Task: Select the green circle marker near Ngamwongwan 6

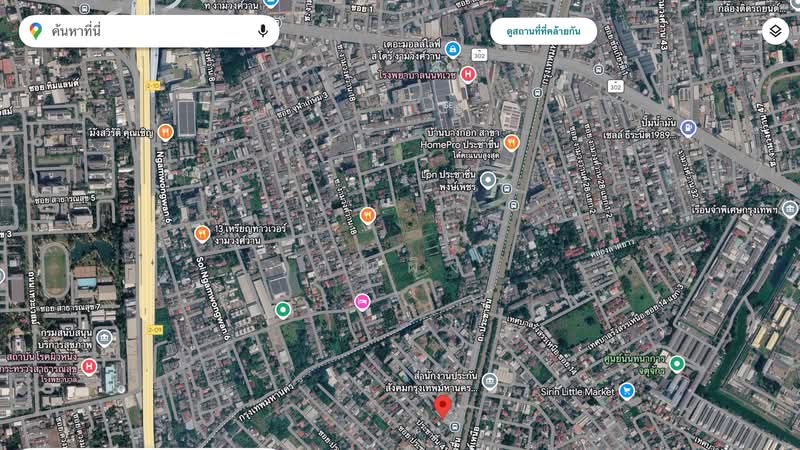Action: [x=284, y=310]
